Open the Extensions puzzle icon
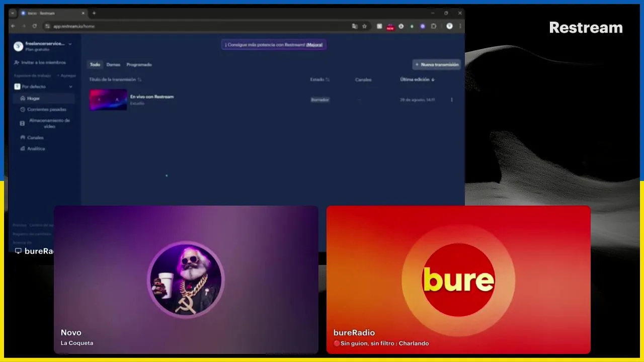Screen dimensions: 644x362 click(x=434, y=26)
